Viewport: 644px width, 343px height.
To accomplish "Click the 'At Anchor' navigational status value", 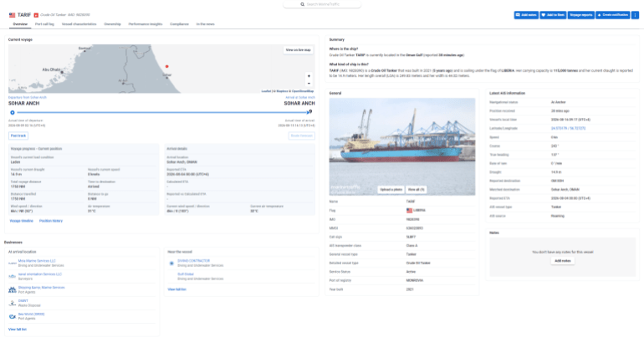I will click(x=558, y=102).
